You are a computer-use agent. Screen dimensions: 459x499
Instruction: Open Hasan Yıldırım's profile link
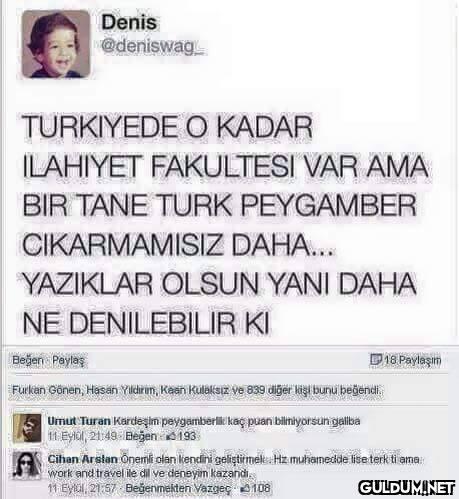point(121,390)
